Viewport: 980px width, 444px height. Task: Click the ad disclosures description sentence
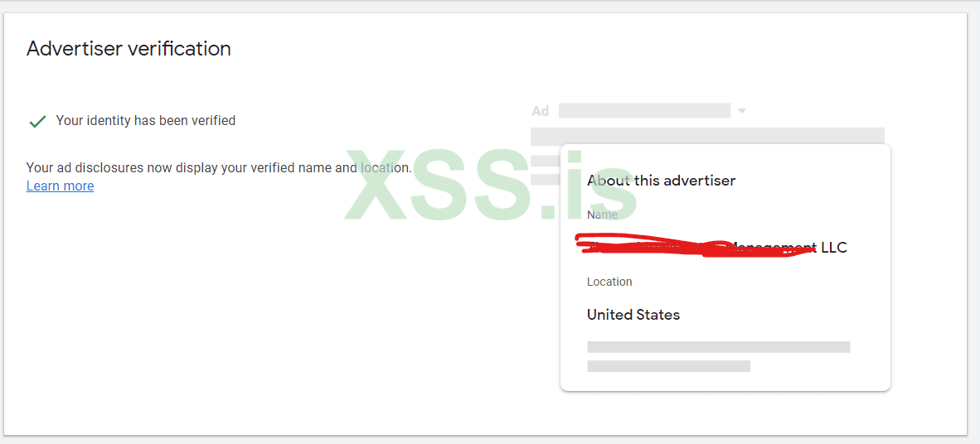[220, 168]
